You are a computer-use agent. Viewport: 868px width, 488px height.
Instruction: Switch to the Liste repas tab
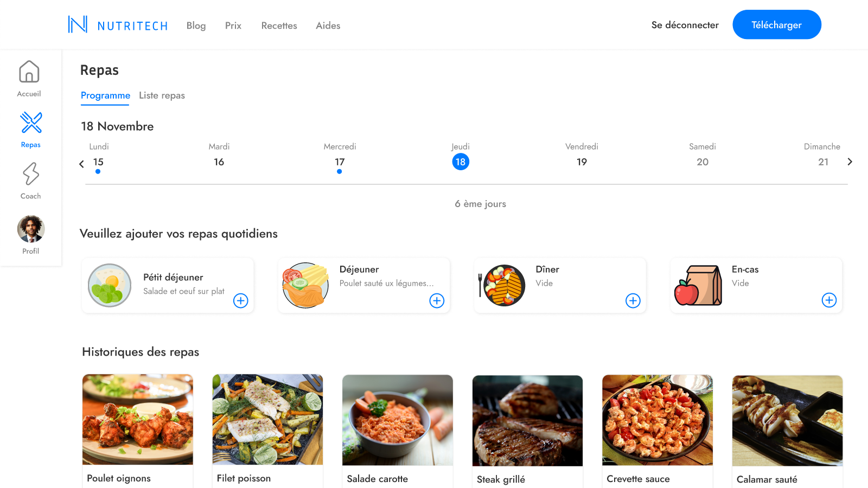[162, 95]
